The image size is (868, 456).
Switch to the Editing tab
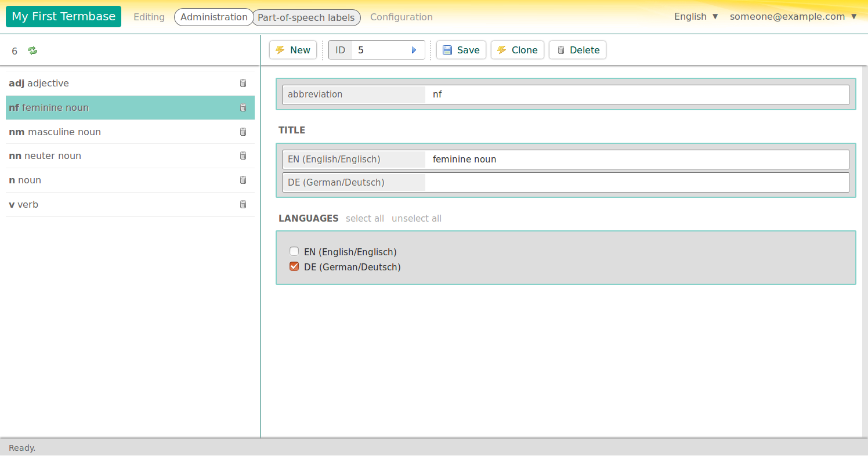click(149, 17)
